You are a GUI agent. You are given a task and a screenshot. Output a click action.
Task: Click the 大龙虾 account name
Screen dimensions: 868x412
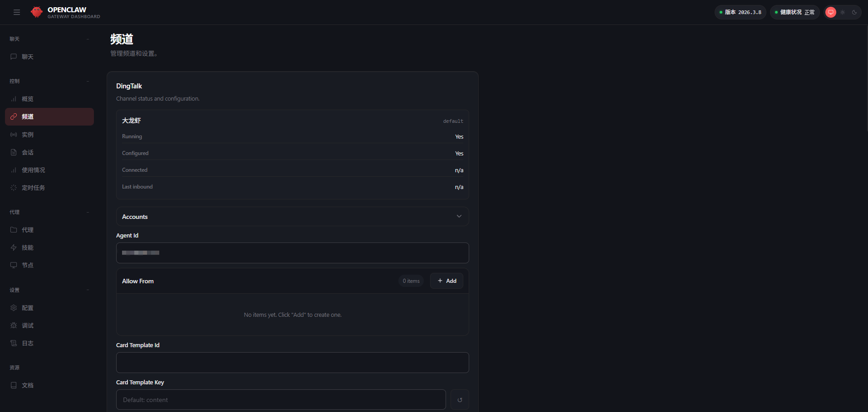pos(132,121)
